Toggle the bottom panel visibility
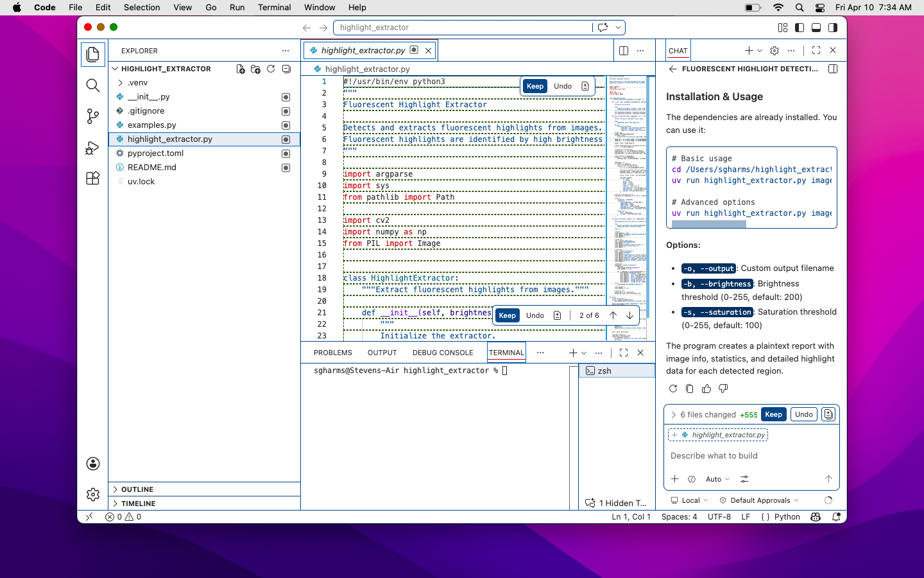Image resolution: width=924 pixels, height=578 pixels. click(x=816, y=28)
